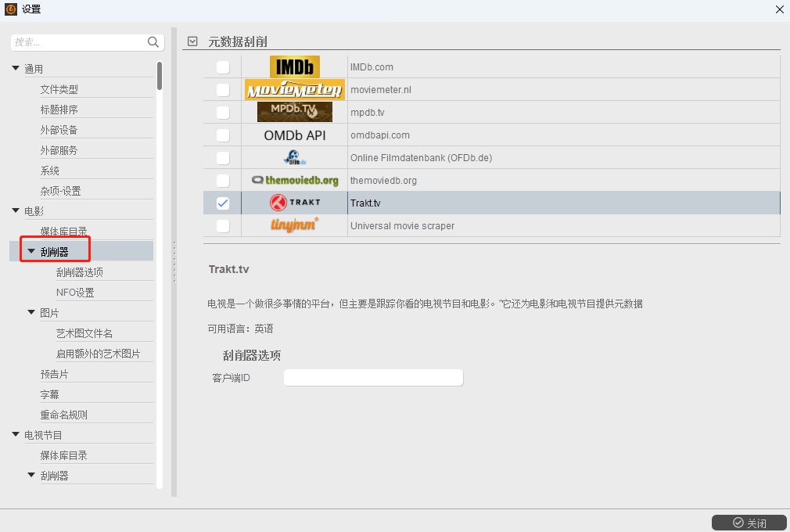Click the settings tree scrollbar thumb
Image resolution: width=790 pixels, height=532 pixels.
[x=160, y=76]
